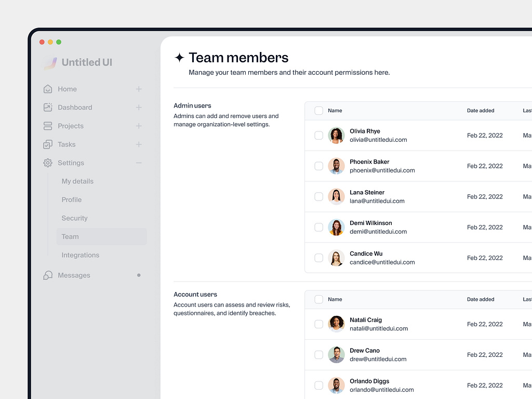Select My details under Settings
532x399 pixels.
(x=77, y=181)
